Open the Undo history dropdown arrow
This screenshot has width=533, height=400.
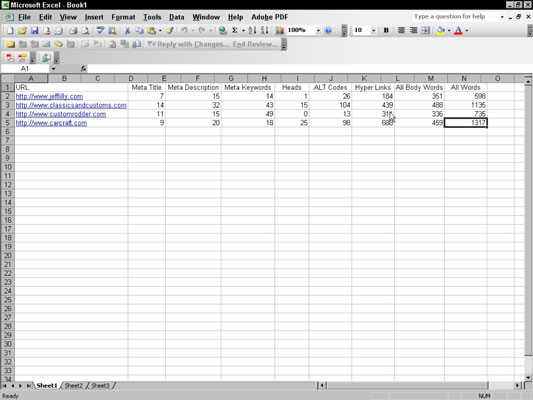tap(193, 31)
